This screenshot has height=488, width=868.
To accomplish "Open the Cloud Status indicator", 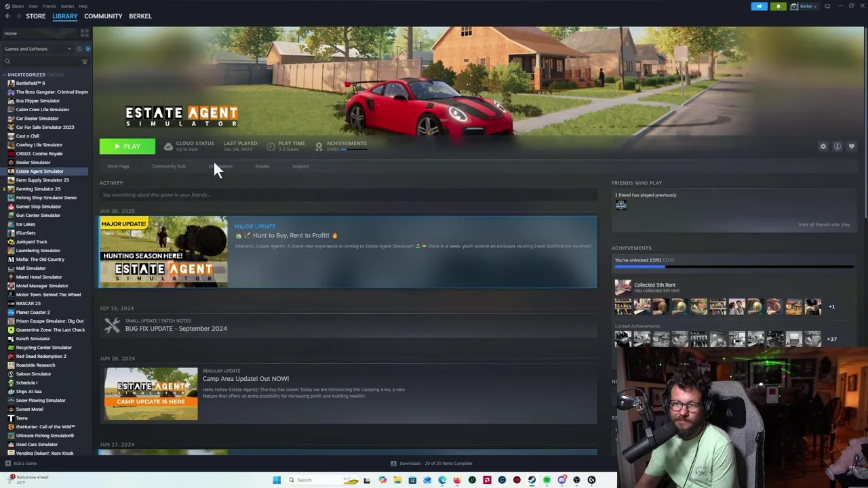I will (x=189, y=146).
